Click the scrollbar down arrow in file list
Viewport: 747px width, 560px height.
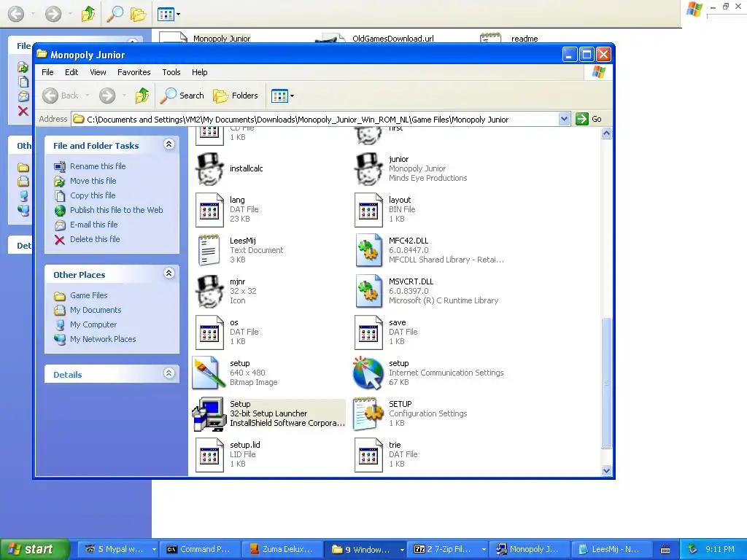[x=606, y=470]
